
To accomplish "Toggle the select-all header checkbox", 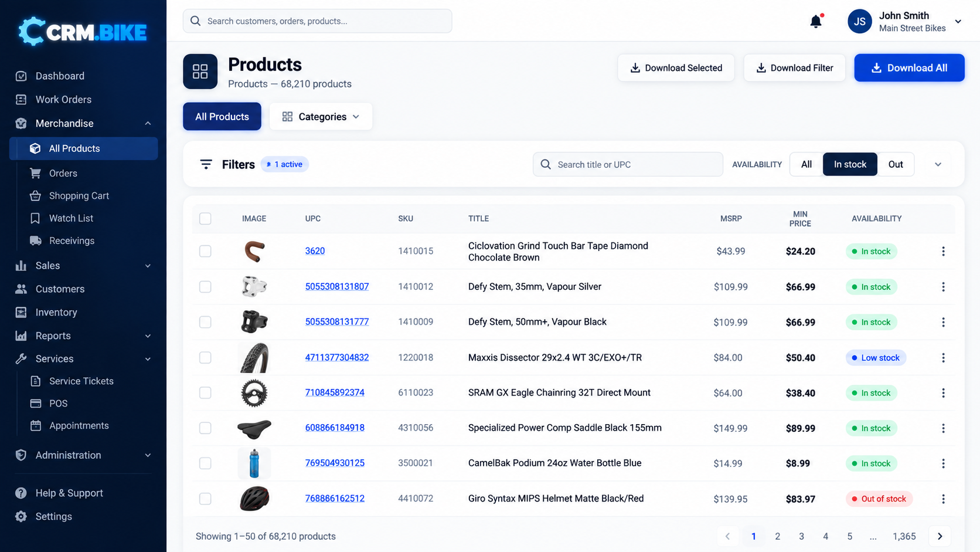I will (x=205, y=218).
